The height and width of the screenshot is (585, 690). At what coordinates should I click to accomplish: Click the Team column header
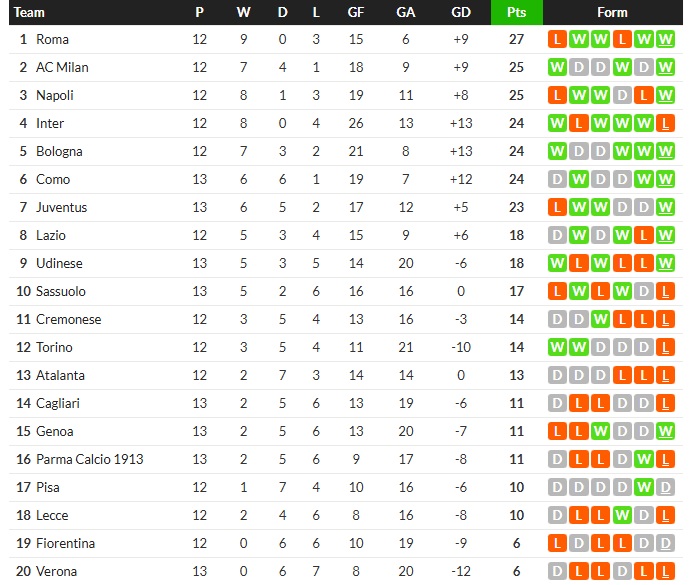30,12
